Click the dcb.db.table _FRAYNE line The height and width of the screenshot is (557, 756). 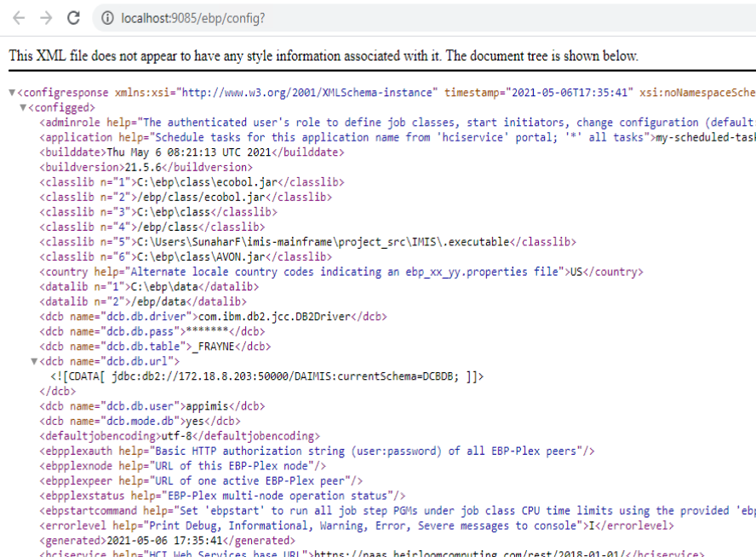tap(155, 347)
